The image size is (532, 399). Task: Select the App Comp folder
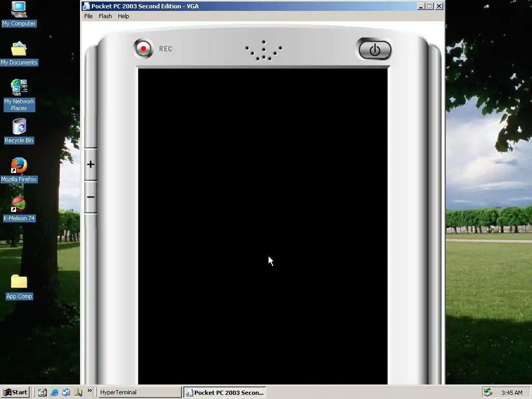(19, 287)
